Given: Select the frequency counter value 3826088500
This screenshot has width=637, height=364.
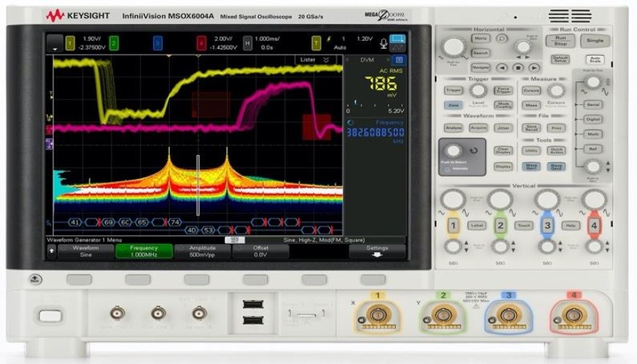Looking at the screenshot, I should [x=375, y=132].
